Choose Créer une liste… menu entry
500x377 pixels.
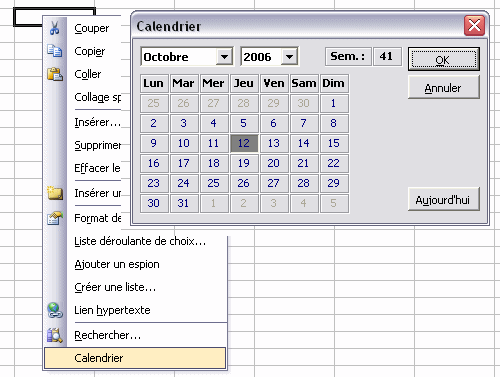[x=115, y=287]
